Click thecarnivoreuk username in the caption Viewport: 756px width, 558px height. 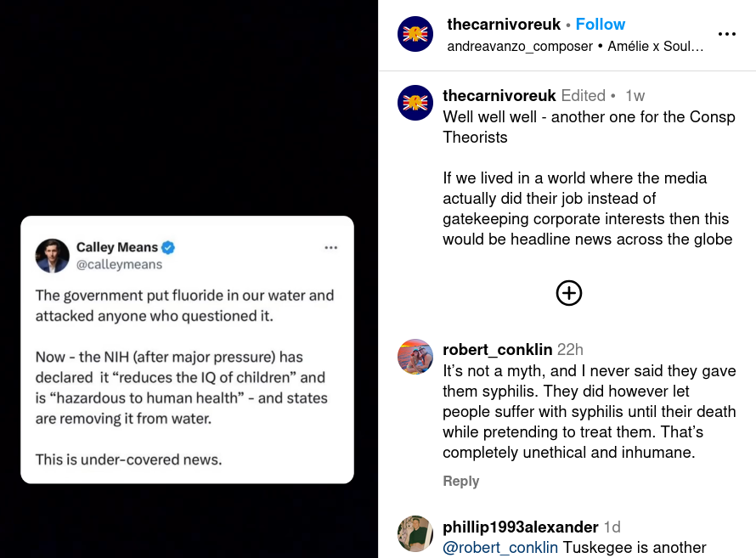click(499, 95)
